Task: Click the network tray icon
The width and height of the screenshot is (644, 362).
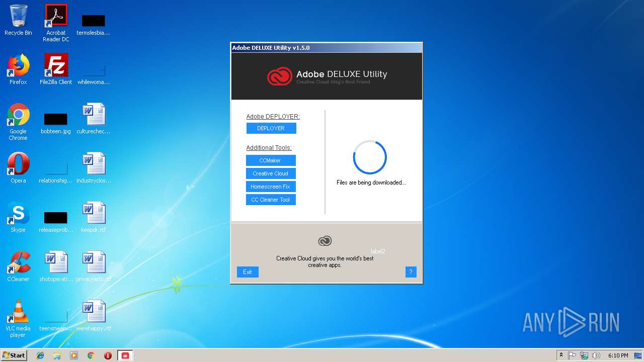Action: point(584,355)
